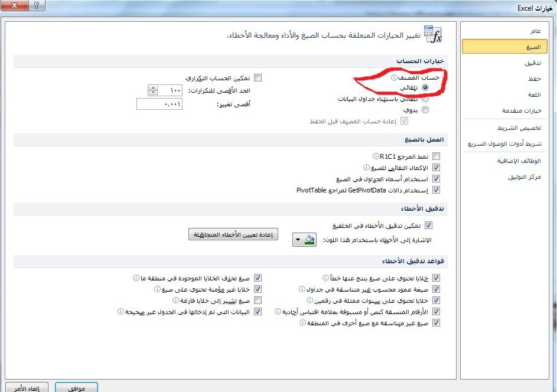Click "إعادة تعيين الأخطاء المتجاهلة" button
The height and width of the screenshot is (392, 557).
233,234
